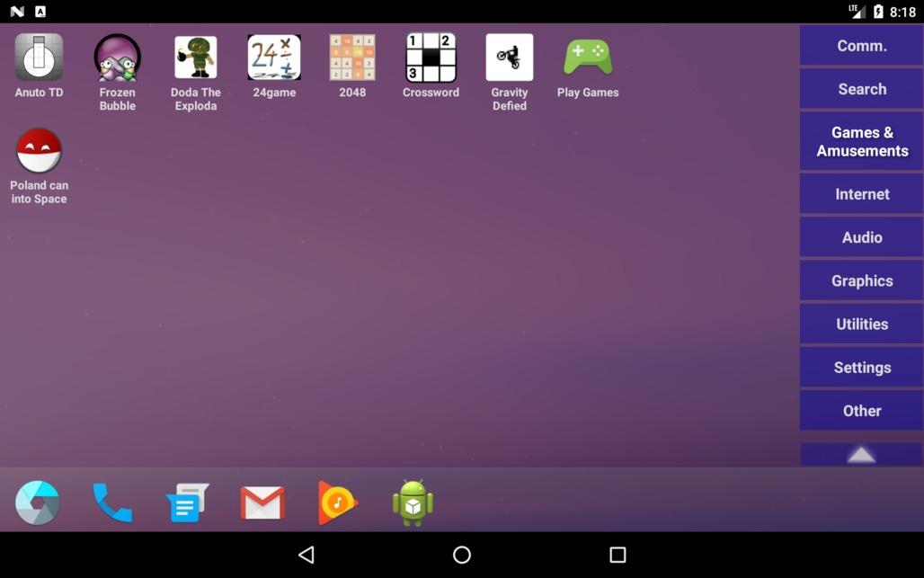Open the Phone dialer in dock
924x578 pixels.
[112, 502]
